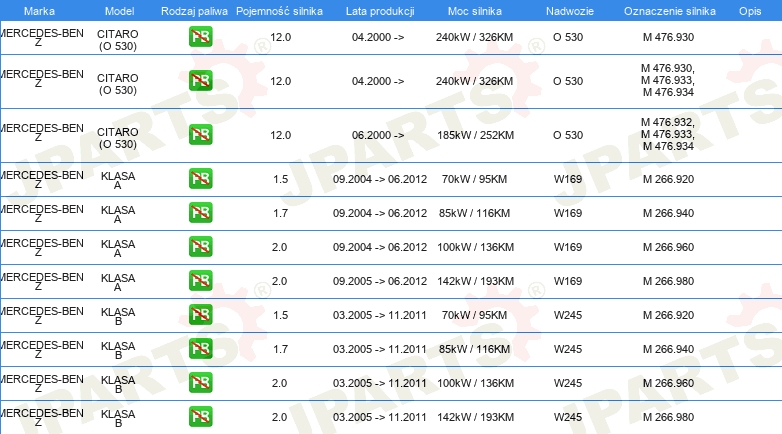Click fuel icon in the single M 476.930 Citaro row

[x=200, y=37]
